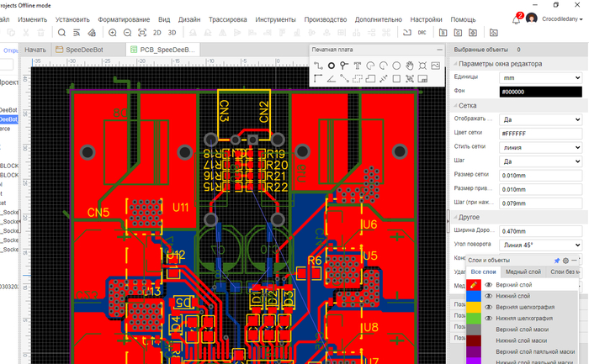Click the Zoom In magnifier icon

click(112, 33)
